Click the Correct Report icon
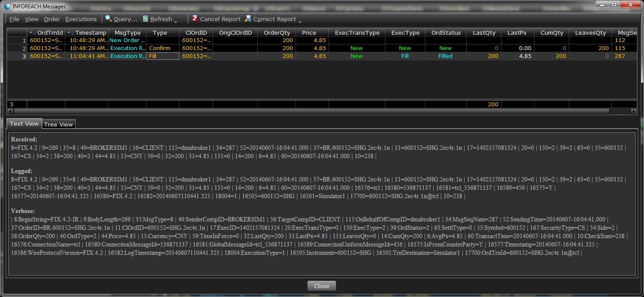 point(248,19)
